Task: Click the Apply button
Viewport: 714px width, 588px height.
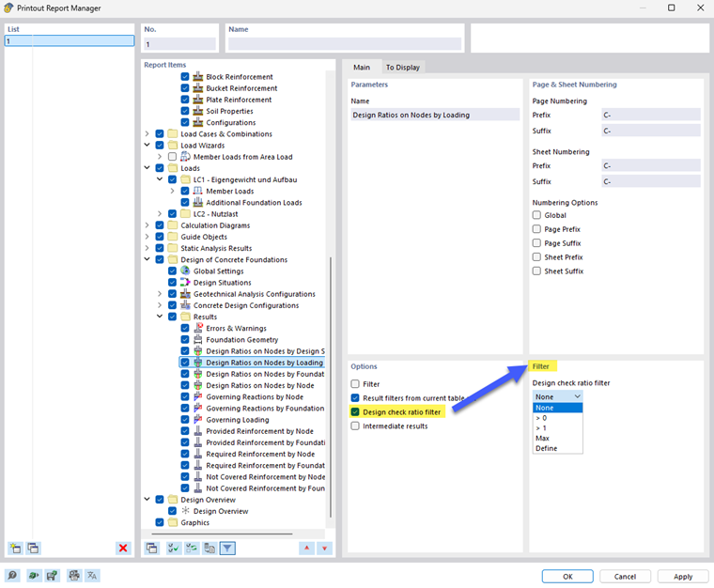Action: (x=683, y=576)
